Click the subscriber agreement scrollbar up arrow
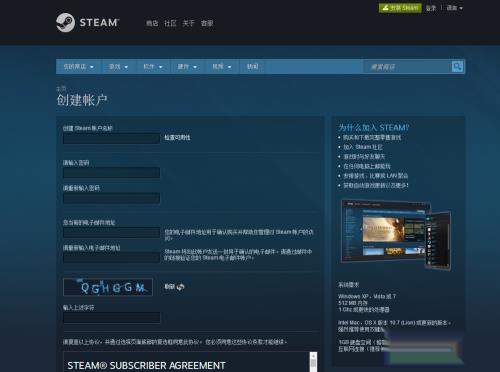Viewport: 500px width, 372px height. 313,356
